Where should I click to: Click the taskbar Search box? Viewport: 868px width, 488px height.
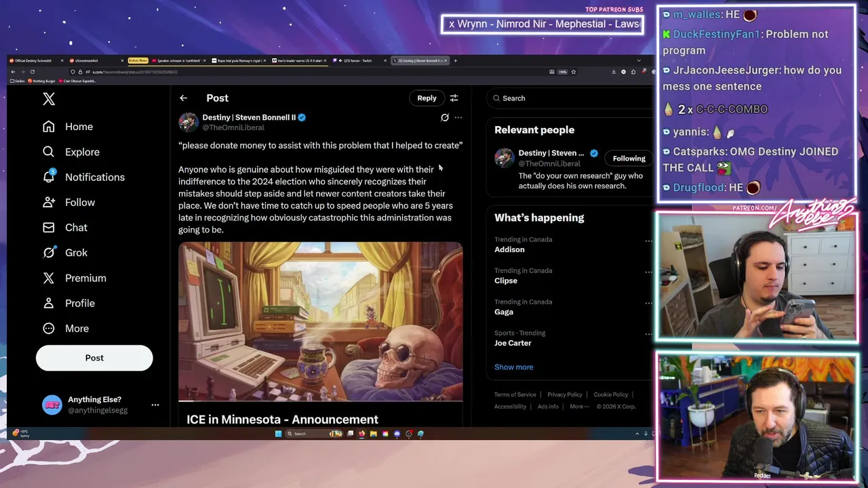click(x=314, y=434)
